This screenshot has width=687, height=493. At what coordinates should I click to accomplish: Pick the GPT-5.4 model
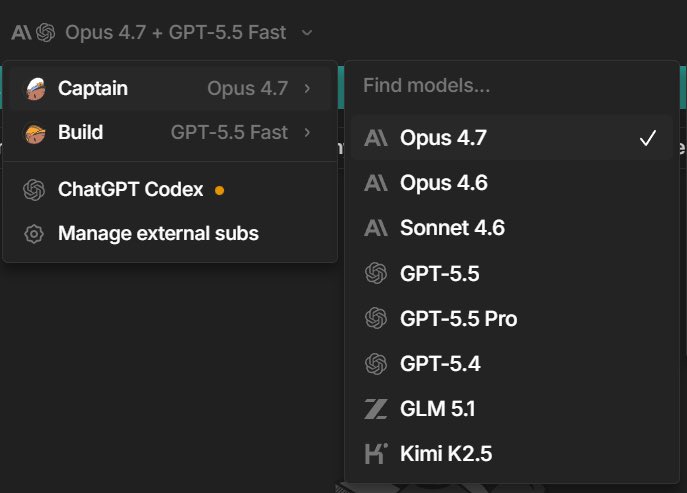512,364
